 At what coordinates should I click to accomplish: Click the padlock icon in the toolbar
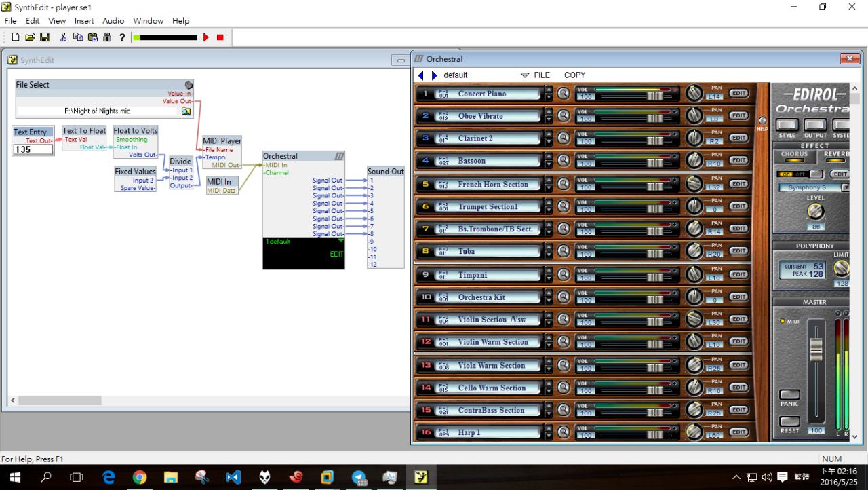point(106,37)
